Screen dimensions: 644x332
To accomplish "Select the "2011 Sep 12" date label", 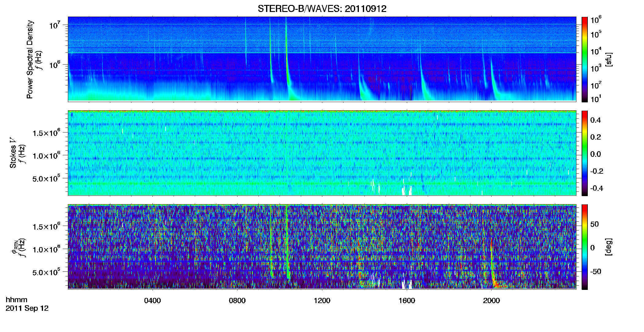I will [x=27, y=308].
